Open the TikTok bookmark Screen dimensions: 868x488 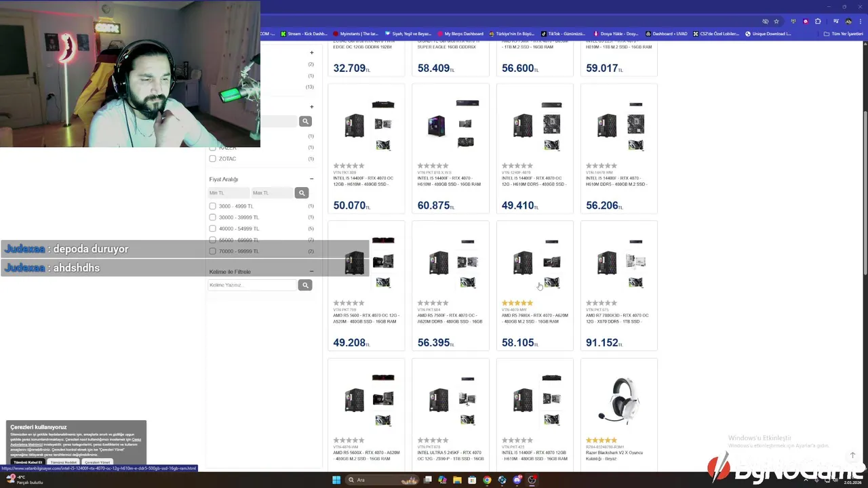tap(562, 33)
